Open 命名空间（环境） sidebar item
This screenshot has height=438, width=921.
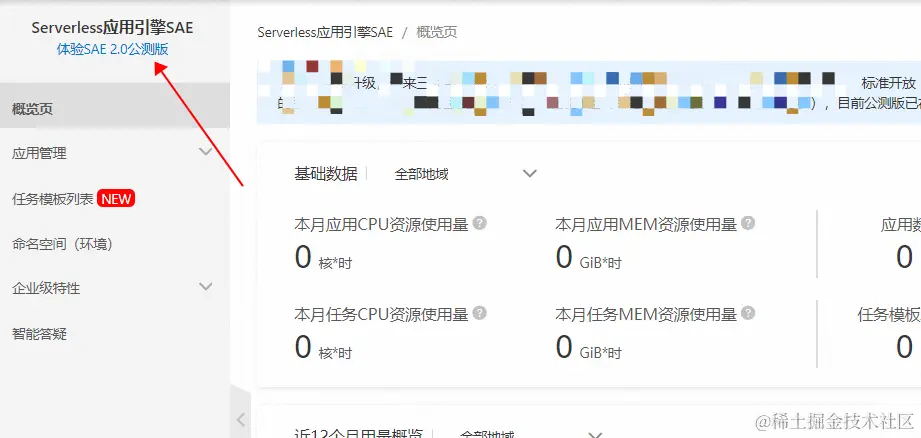coord(62,244)
